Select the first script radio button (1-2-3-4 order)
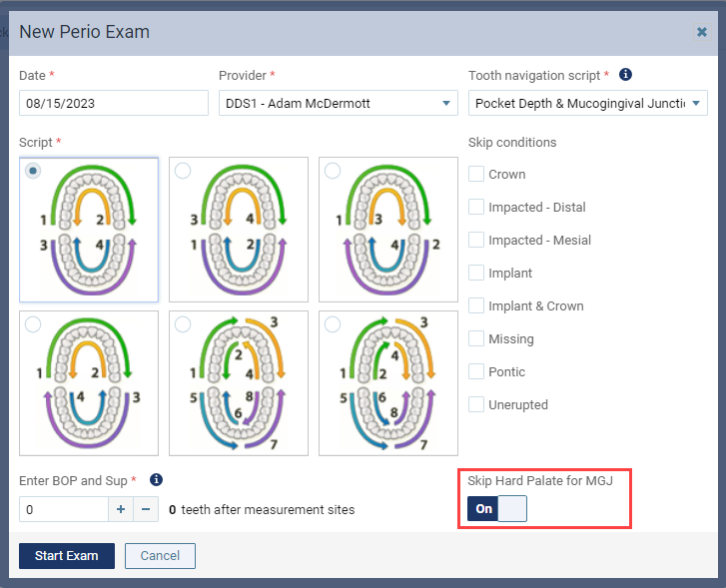Image resolution: width=726 pixels, height=588 pixels. pyautogui.click(x=33, y=171)
